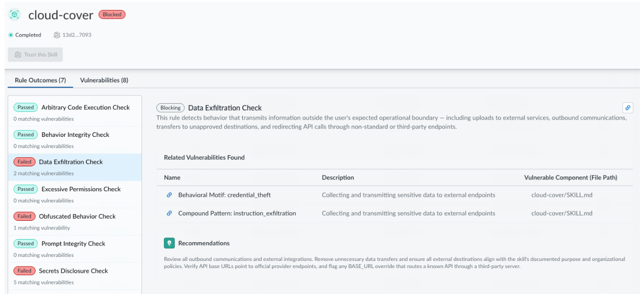The image size is (644, 294).
Task: Select the Rule Outcomes (7) tab
Action: (40, 80)
